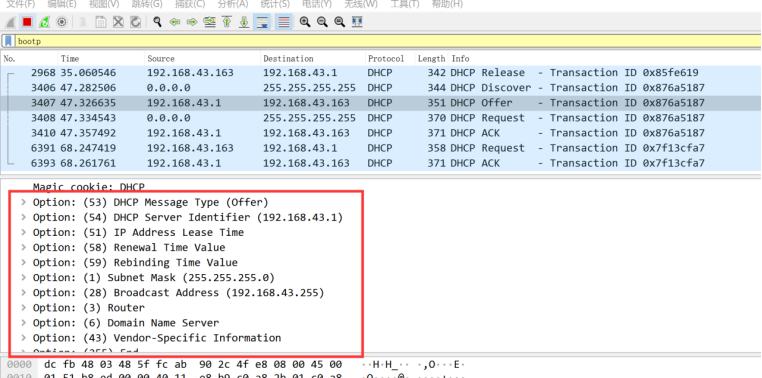Expand Option 51 IP Address Lease Time
Viewport: 762px width, 378px height.
[x=24, y=232]
